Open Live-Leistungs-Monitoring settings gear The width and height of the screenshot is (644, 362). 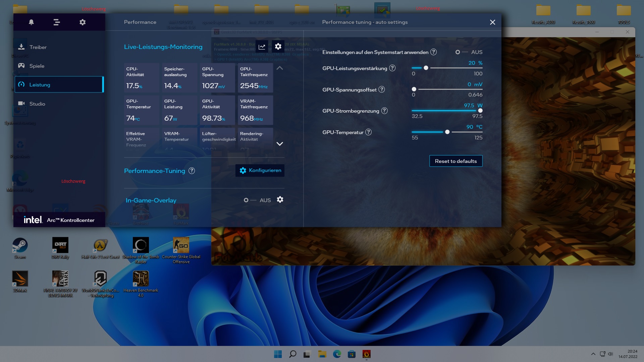[278, 47]
